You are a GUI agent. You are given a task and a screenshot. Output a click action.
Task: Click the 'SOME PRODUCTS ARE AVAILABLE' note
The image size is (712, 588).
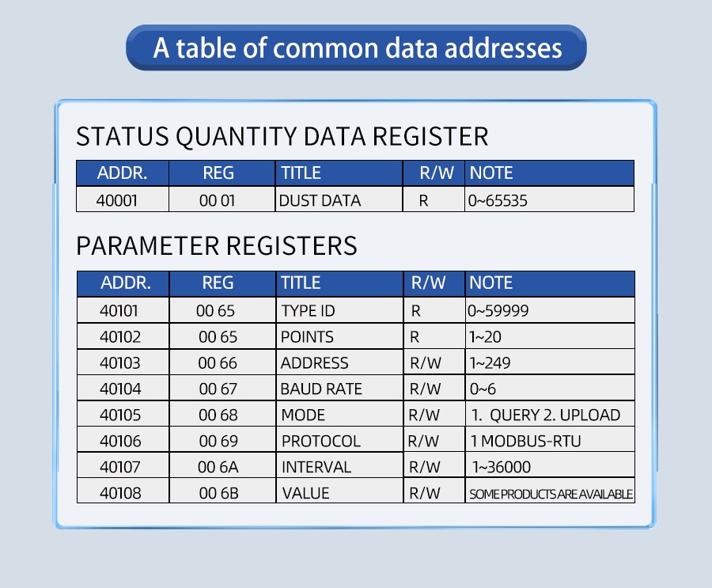point(551,495)
